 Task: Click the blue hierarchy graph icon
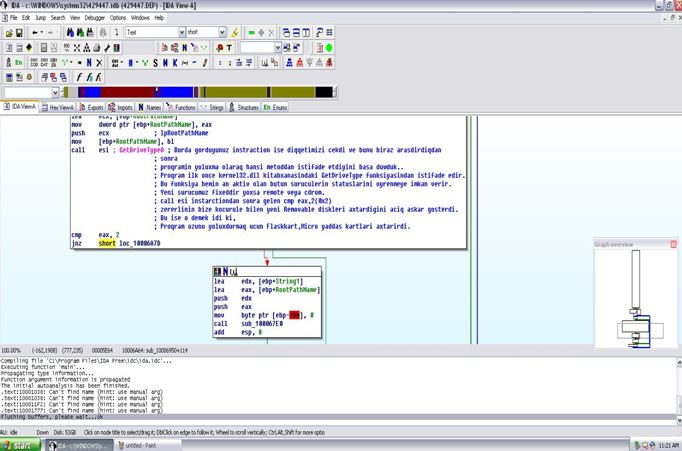pyautogui.click(x=289, y=63)
